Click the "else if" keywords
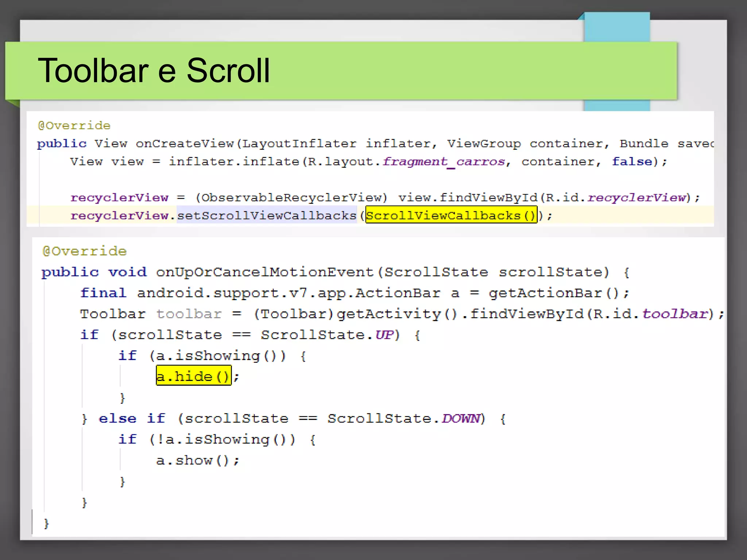Screen dimensions: 747x560 point(132,419)
